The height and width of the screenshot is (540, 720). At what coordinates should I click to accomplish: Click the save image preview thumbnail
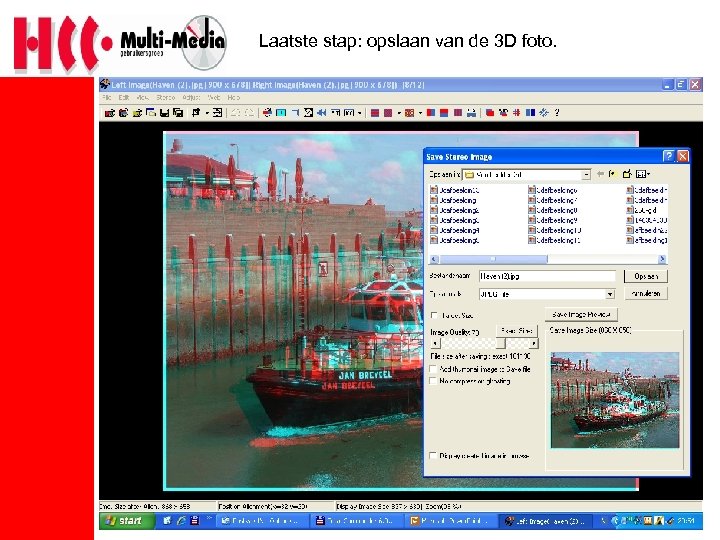[x=615, y=400]
